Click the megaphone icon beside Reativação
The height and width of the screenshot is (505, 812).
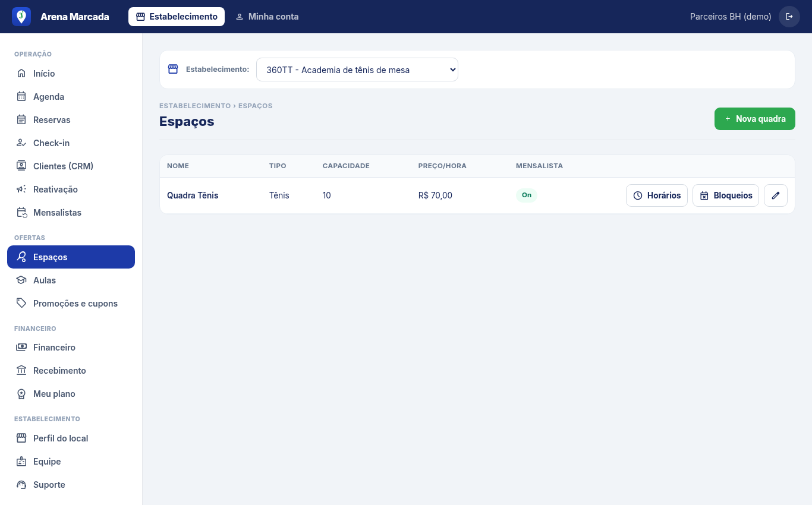(x=21, y=190)
